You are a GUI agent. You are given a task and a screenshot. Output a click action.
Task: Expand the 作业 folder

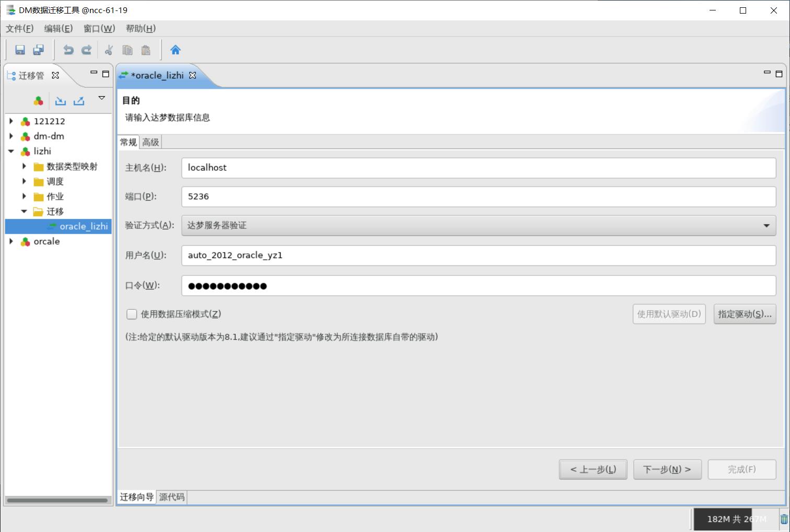[x=24, y=196]
